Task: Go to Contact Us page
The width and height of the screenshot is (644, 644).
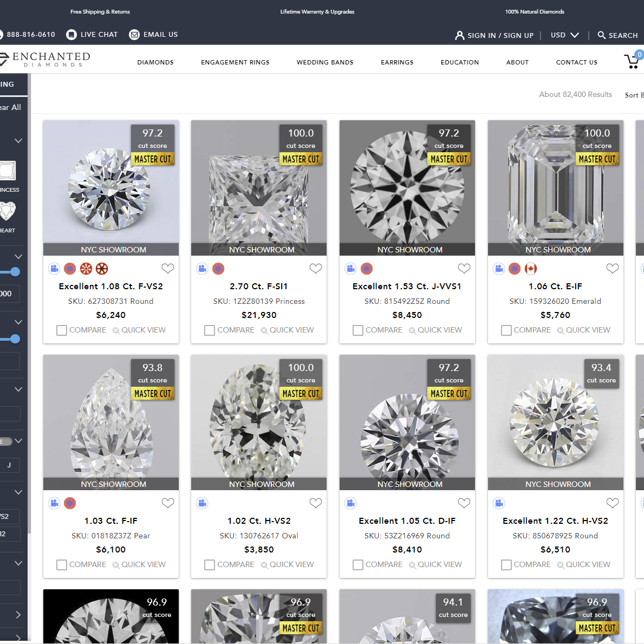Action: (x=577, y=62)
